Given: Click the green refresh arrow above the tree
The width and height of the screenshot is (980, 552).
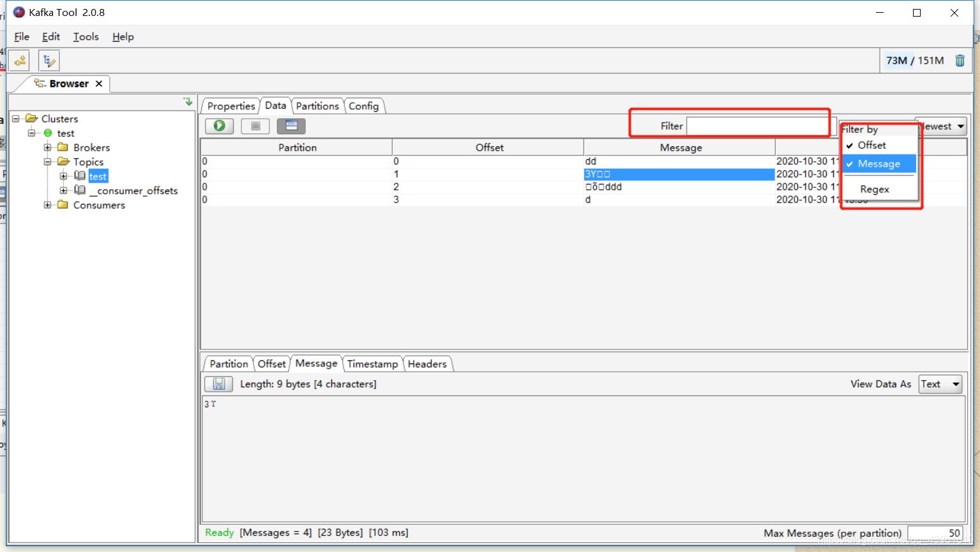Looking at the screenshot, I should [188, 102].
